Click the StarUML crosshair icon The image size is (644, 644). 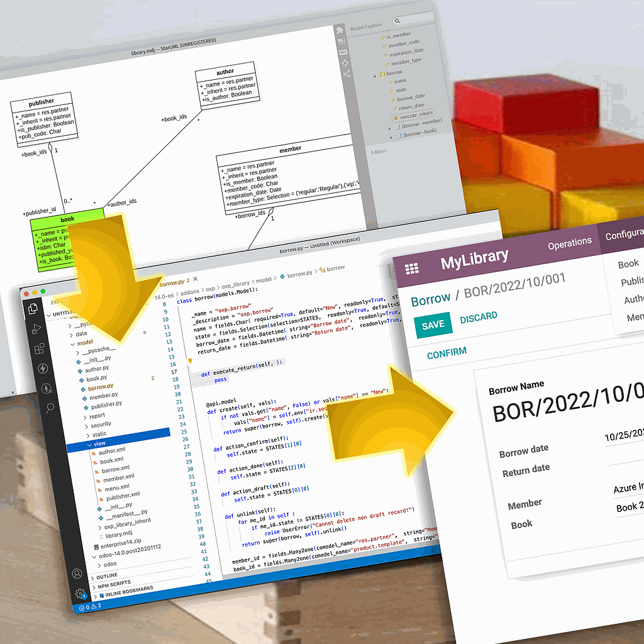pyautogui.click(x=345, y=63)
